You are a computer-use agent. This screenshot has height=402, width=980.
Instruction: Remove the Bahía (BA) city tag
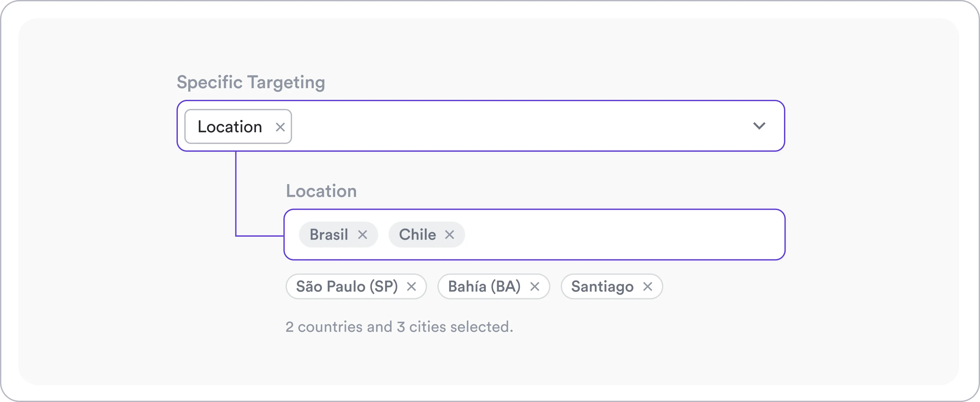pyautogui.click(x=535, y=287)
